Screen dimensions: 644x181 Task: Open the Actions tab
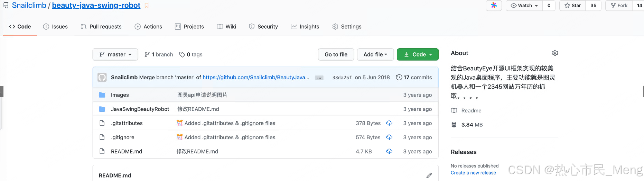[148, 27]
